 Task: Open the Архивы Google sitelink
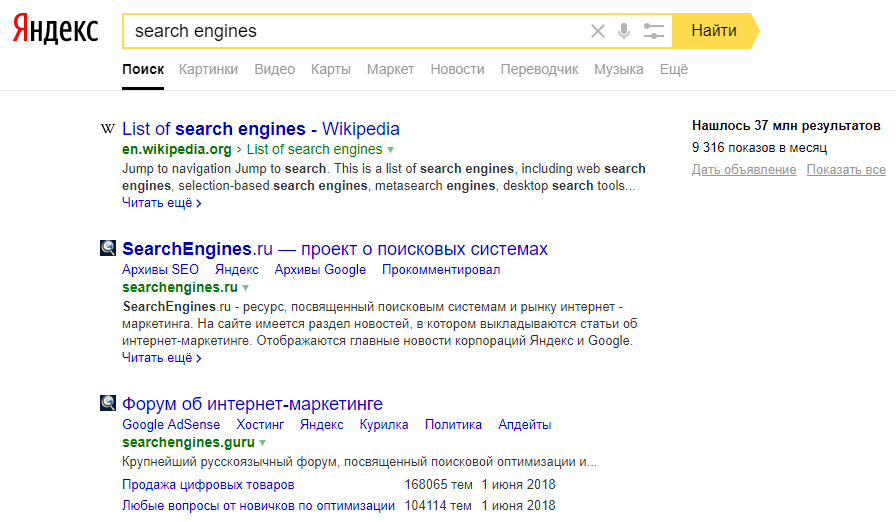[x=320, y=270]
